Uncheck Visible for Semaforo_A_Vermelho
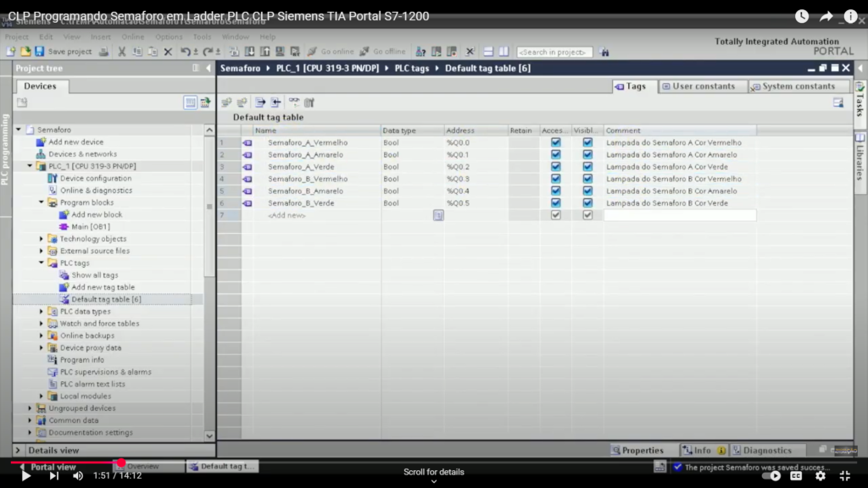The width and height of the screenshot is (868, 488). [x=587, y=142]
